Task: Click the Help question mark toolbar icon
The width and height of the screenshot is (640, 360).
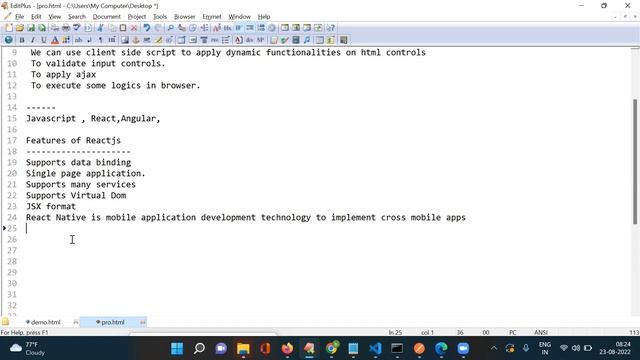Action: click(331, 28)
